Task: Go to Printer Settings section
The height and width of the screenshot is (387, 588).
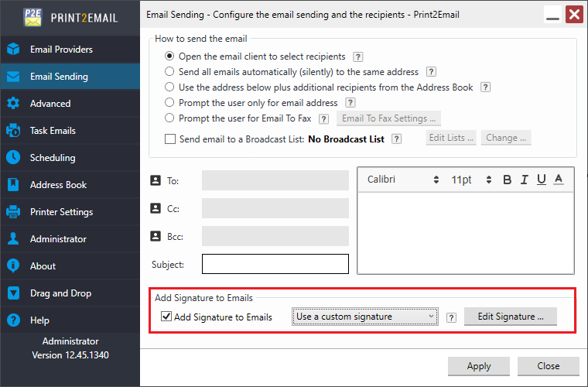Action: (61, 212)
